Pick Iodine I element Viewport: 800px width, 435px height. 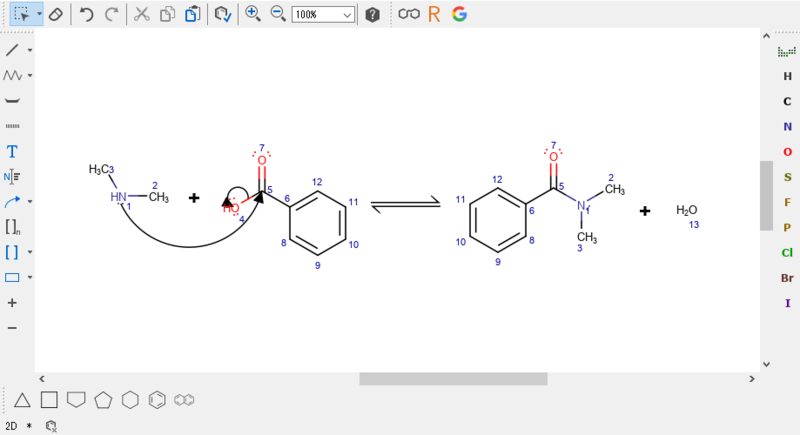(x=788, y=303)
